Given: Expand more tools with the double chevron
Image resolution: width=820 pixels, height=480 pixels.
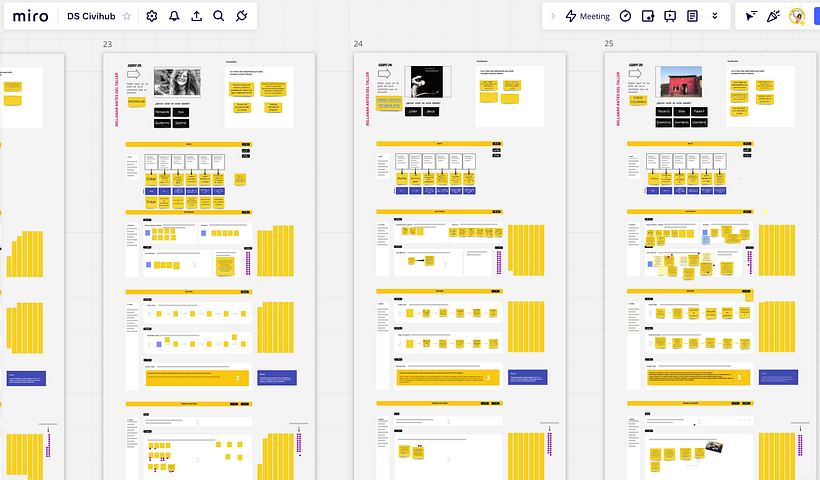Looking at the screenshot, I should [715, 16].
